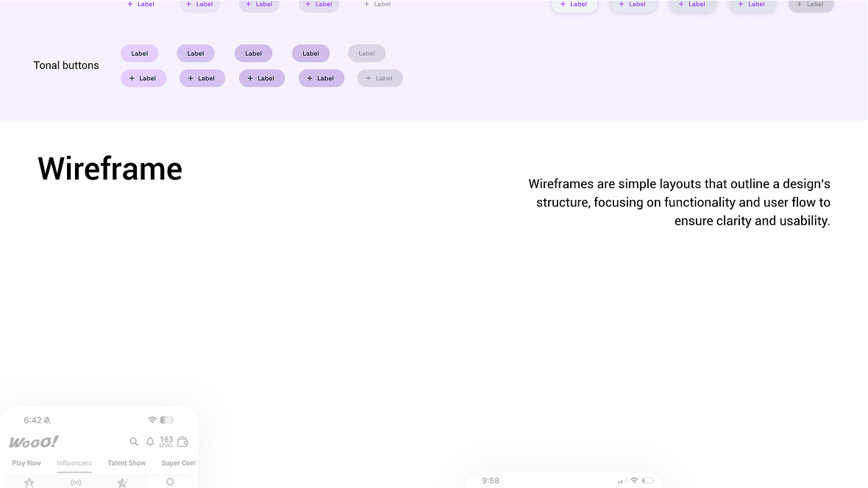The height and width of the screenshot is (488, 868).
Task: Click the search magnifier icon in WoOO header
Action: [x=134, y=442]
